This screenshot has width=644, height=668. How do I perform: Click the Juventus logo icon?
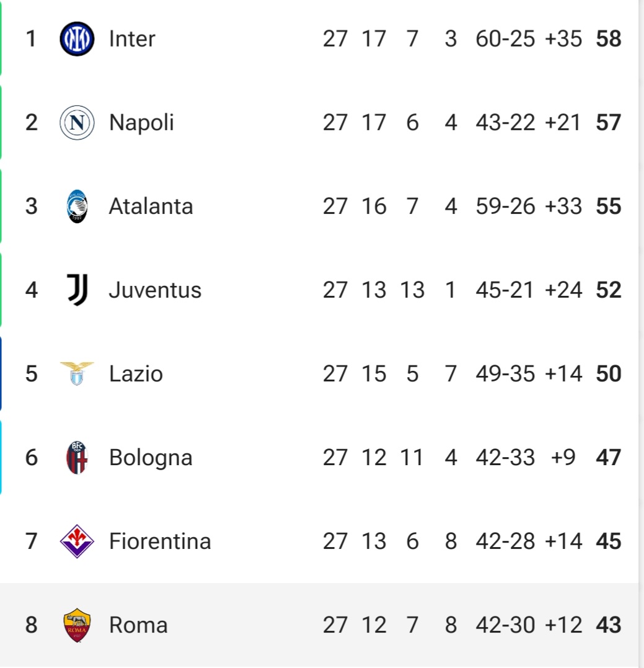tap(77, 290)
